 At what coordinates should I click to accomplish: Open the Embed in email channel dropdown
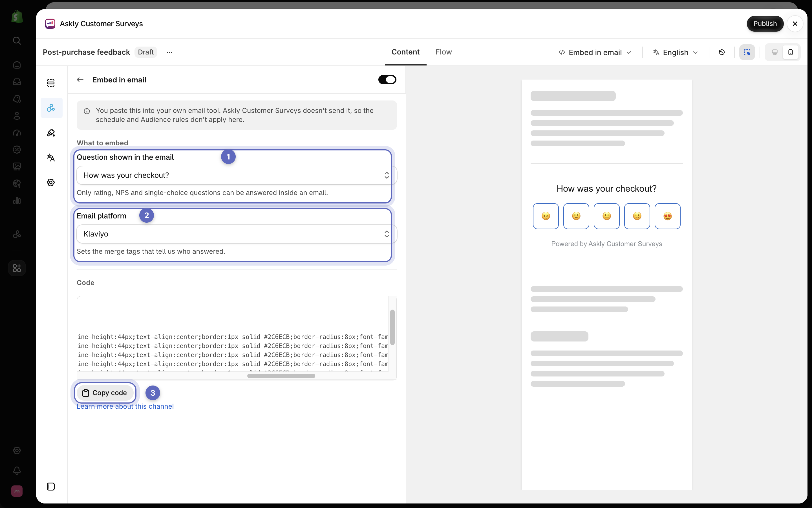pos(595,52)
